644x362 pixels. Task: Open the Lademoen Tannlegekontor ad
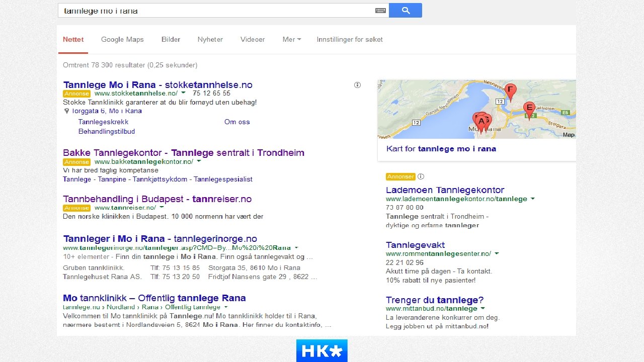pyautogui.click(x=445, y=190)
